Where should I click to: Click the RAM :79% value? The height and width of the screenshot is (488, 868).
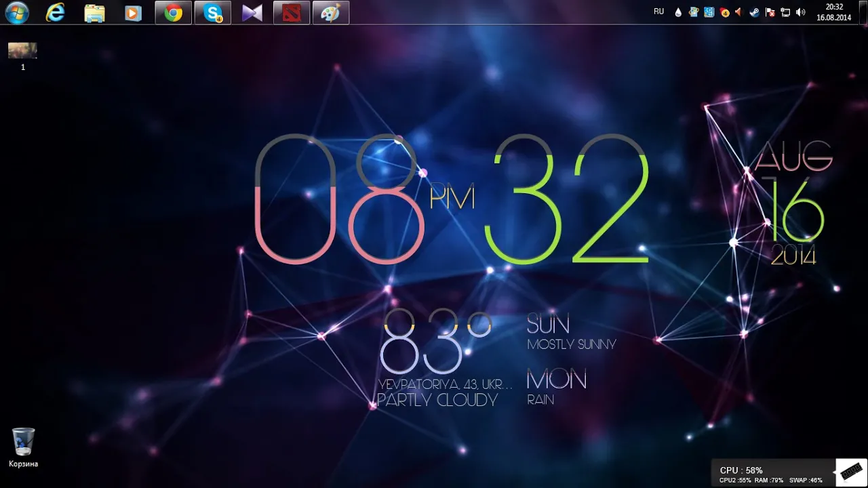(769, 480)
